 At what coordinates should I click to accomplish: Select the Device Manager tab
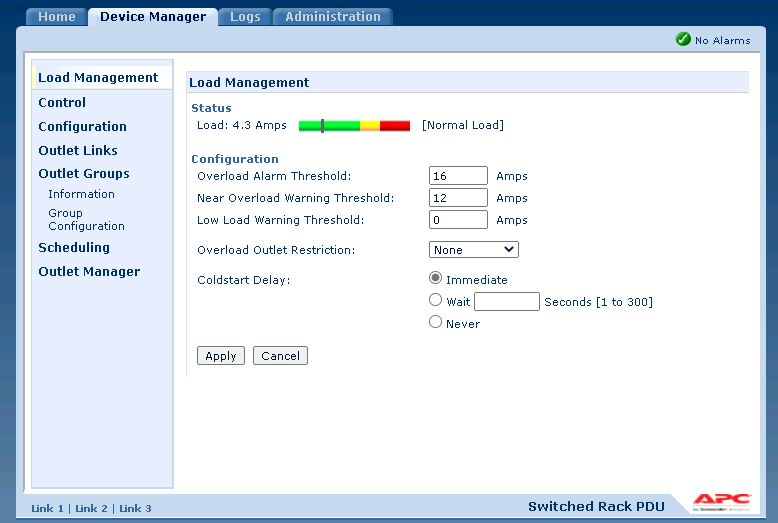point(153,16)
